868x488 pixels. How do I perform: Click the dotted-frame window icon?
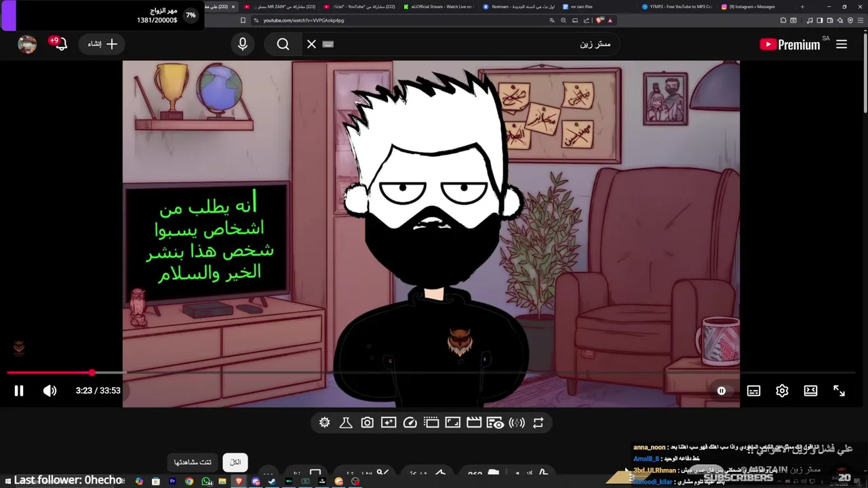coord(431,422)
